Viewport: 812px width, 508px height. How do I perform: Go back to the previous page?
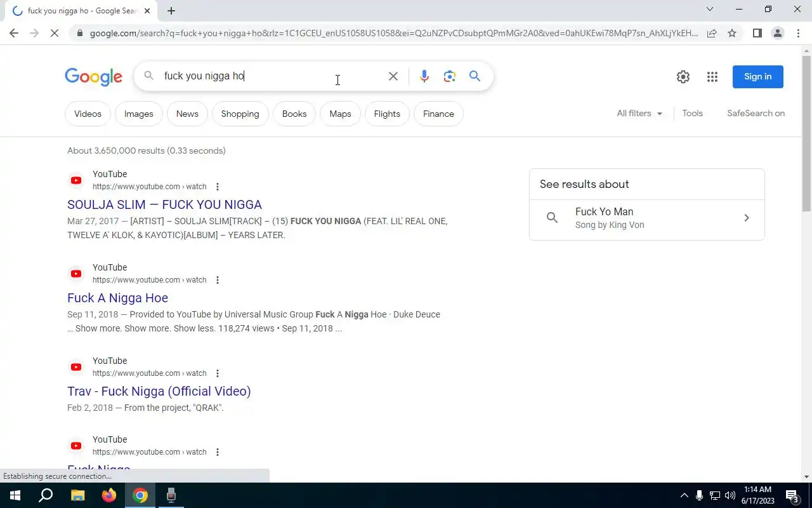tap(14, 33)
